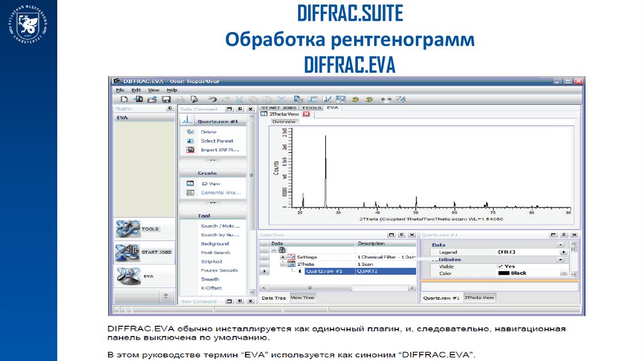644x361 pixels.
Task: Open the Help menu
Action: [x=172, y=90]
